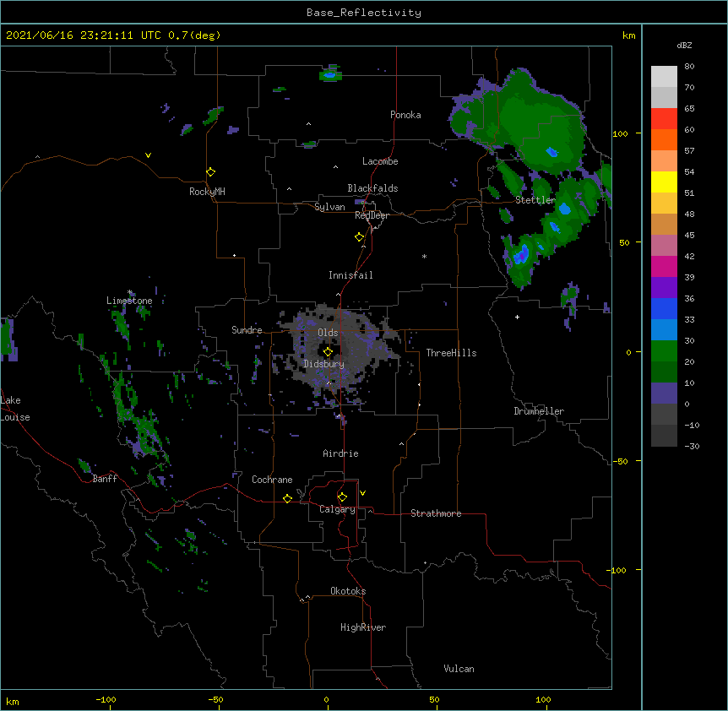Select the yellow diamond marker between Olds and Didsbury
This screenshot has width=728, height=711.
point(328,351)
